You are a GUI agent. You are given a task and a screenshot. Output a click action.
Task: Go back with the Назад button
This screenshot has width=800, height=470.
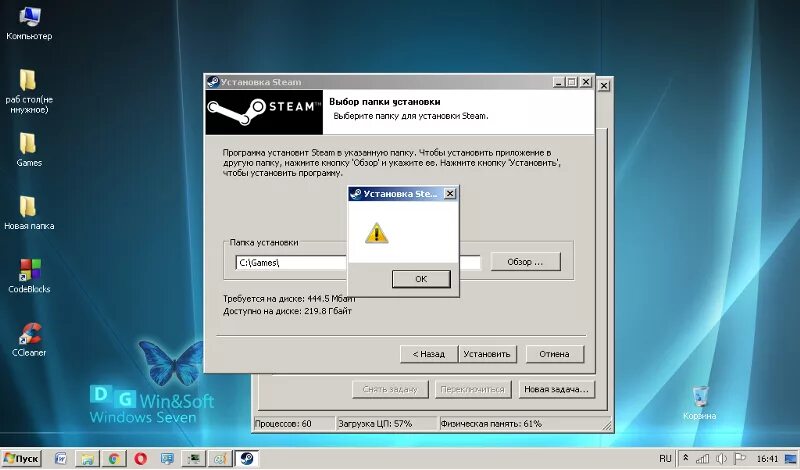point(429,354)
